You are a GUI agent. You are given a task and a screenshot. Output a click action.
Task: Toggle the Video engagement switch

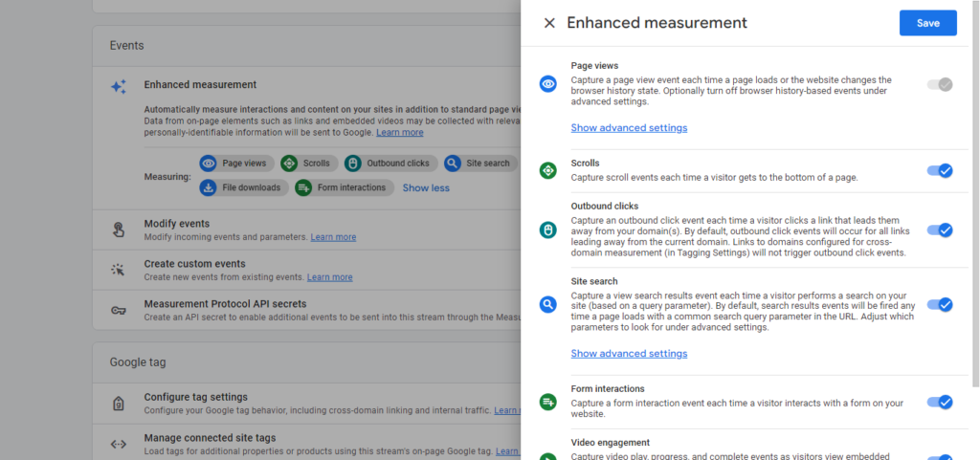click(940, 457)
